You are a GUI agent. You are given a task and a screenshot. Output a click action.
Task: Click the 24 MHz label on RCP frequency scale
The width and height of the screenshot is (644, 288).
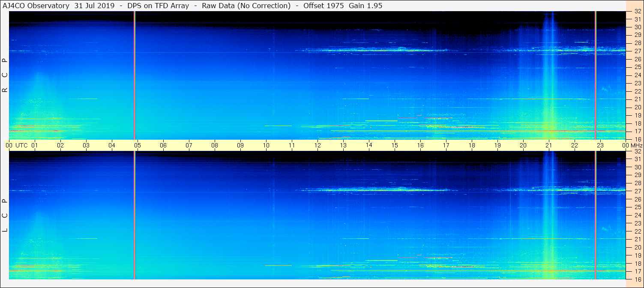637,75
